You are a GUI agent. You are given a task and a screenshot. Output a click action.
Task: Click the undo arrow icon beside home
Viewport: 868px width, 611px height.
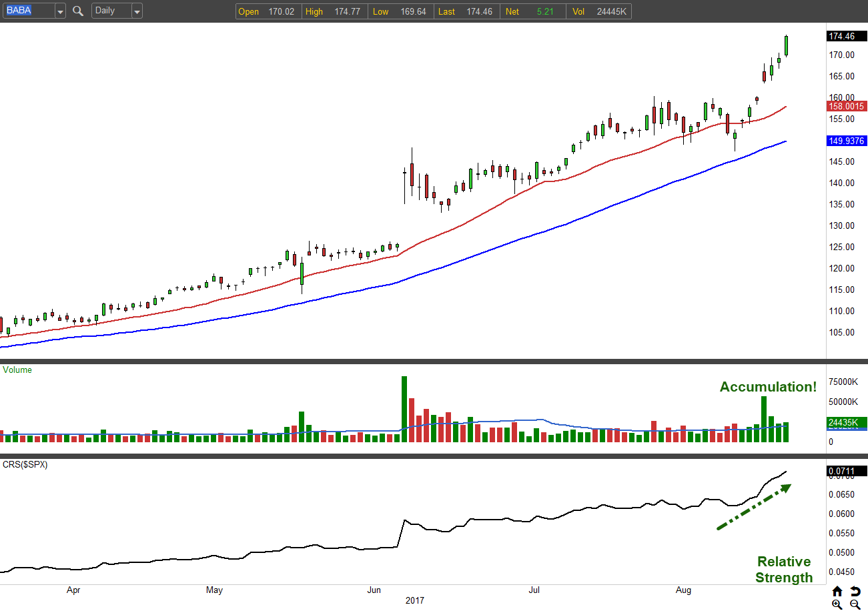pyautogui.click(x=855, y=592)
